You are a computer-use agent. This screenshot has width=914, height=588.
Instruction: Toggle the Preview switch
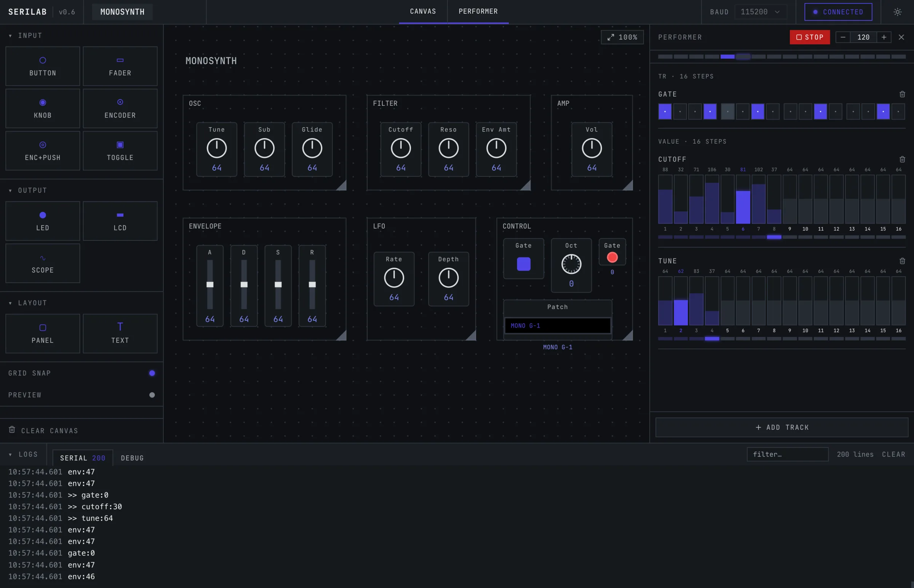pyautogui.click(x=152, y=395)
